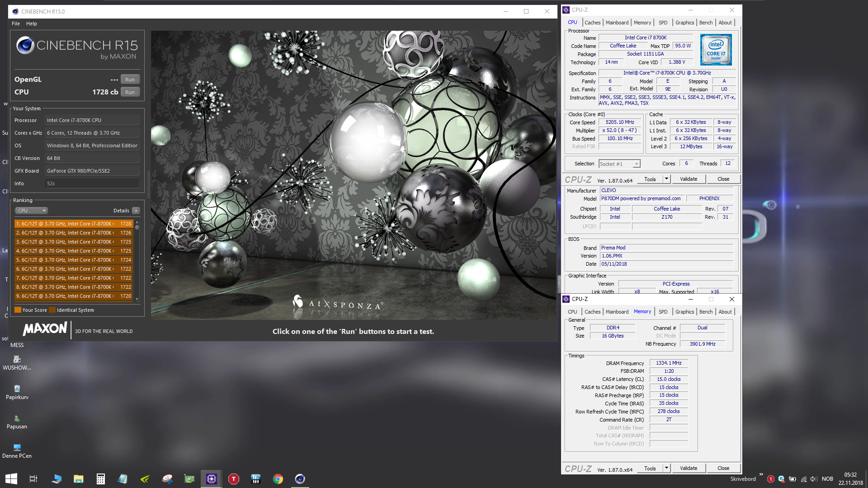Select ranking entry 5 scoring 1724
Screen dimensions: 868x488
(x=74, y=260)
